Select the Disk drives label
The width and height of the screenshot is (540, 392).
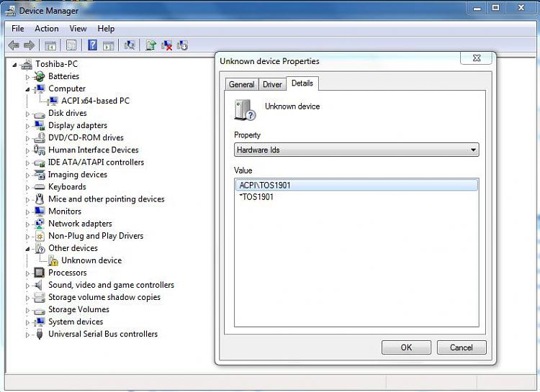click(67, 113)
